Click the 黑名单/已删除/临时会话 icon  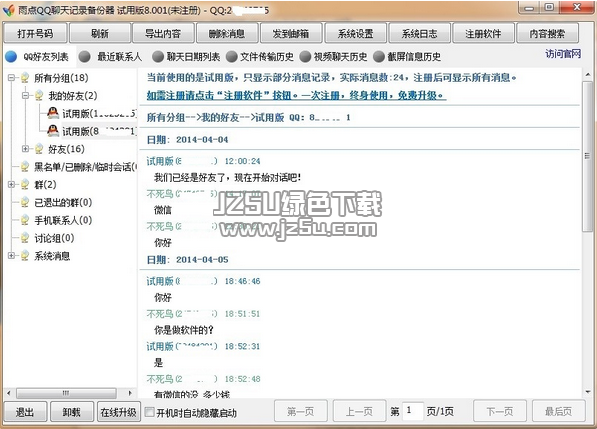25,167
